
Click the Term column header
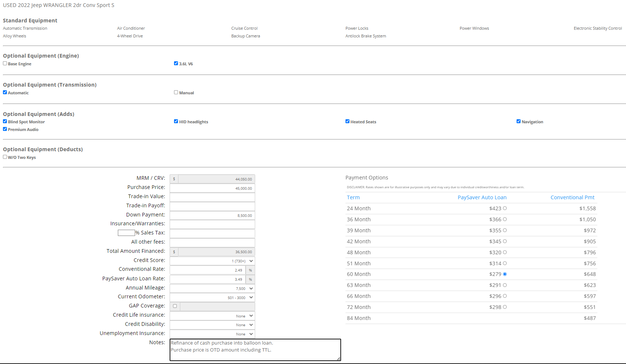tap(353, 197)
